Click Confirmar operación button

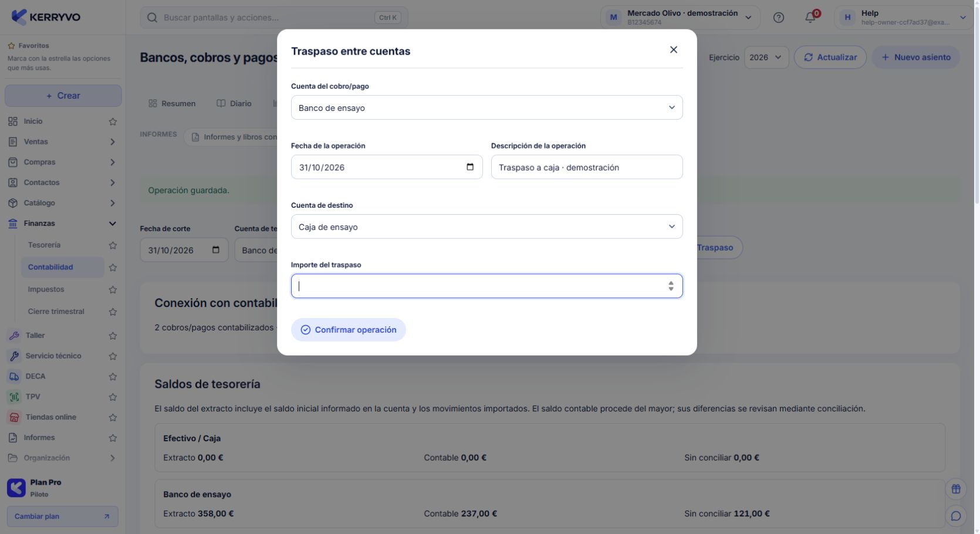(x=349, y=330)
